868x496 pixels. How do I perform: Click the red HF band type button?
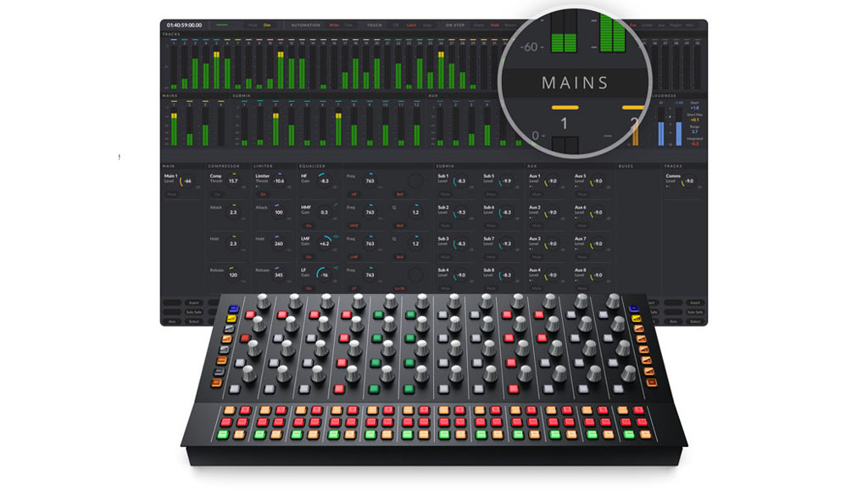pyautogui.click(x=354, y=194)
